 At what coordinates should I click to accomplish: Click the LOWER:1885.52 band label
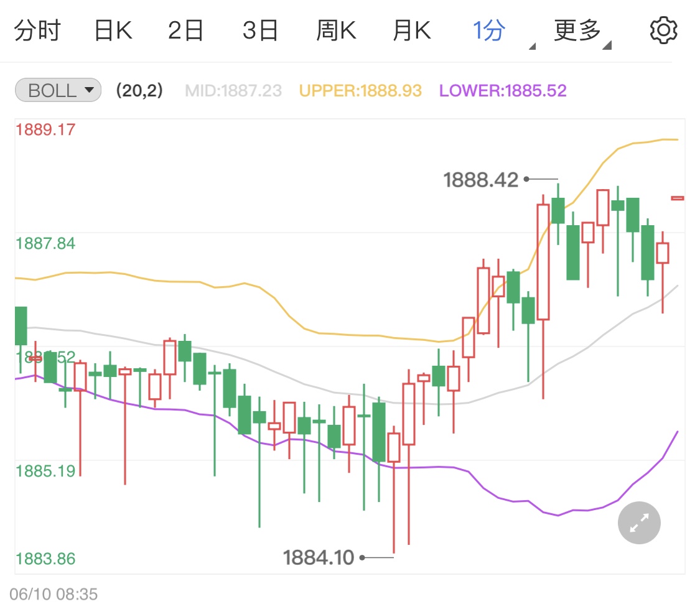503,91
